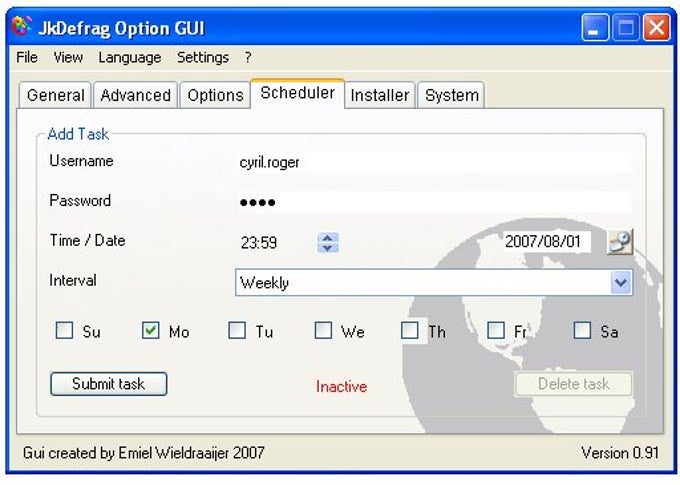Decrease time with the down spinner arrow
Viewport: 680px width, 485px height.
click(x=328, y=248)
